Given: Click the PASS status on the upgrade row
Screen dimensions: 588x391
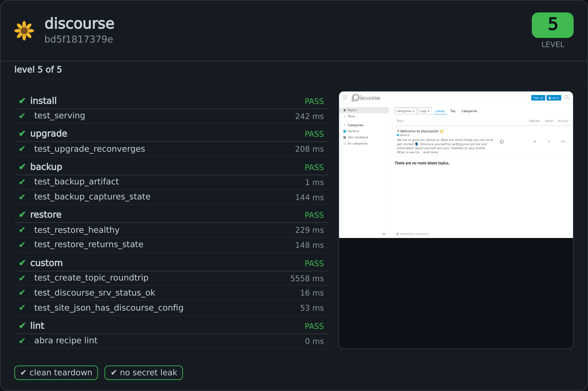Looking at the screenshot, I should coord(314,134).
